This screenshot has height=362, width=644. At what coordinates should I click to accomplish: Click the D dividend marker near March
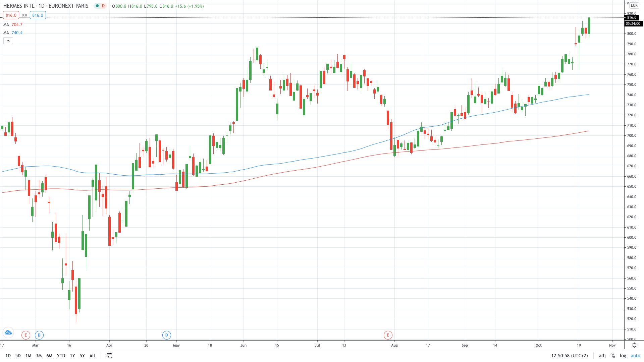[x=39, y=335]
